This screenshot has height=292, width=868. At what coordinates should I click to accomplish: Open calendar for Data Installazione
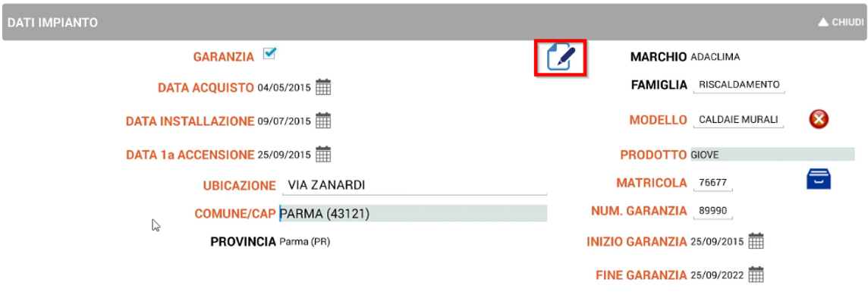pyautogui.click(x=322, y=121)
